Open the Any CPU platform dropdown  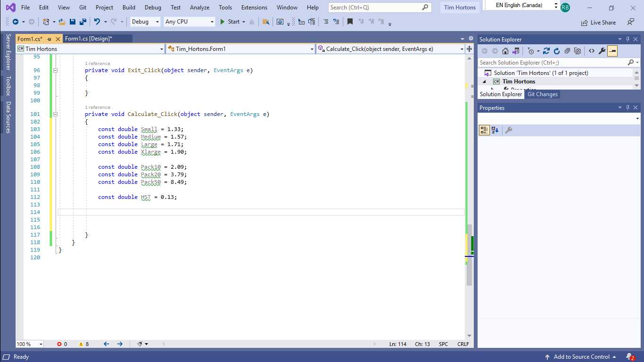coord(189,22)
